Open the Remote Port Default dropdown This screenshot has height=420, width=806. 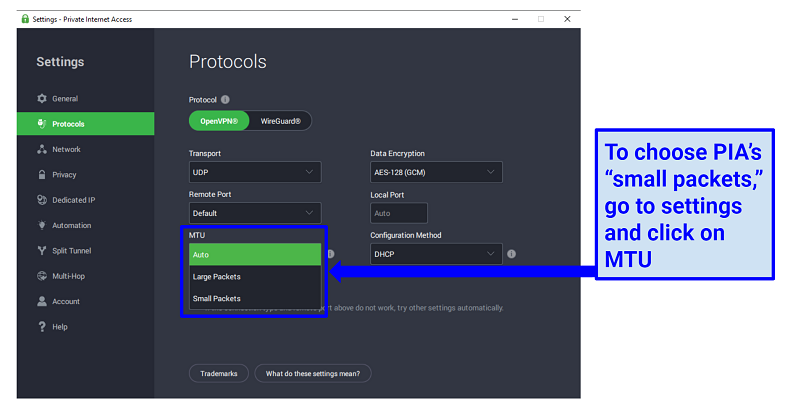[x=255, y=213]
